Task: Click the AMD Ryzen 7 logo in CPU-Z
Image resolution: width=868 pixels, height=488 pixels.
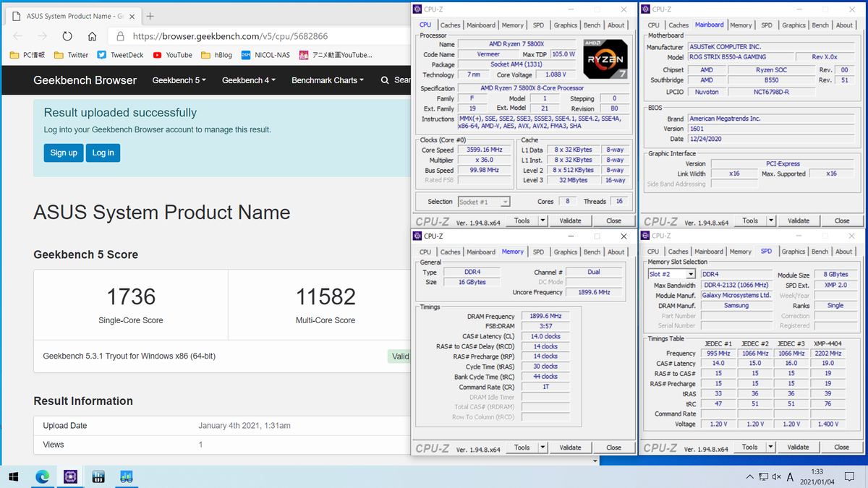Action: (x=605, y=59)
